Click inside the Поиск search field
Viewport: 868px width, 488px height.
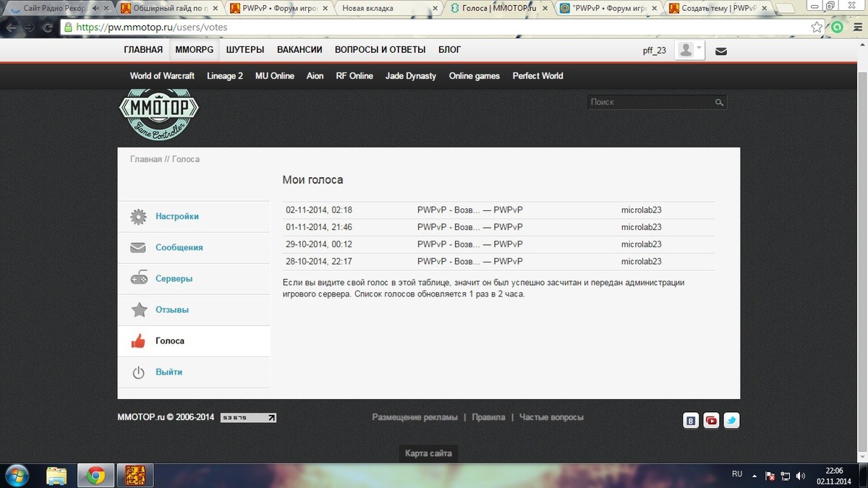651,103
